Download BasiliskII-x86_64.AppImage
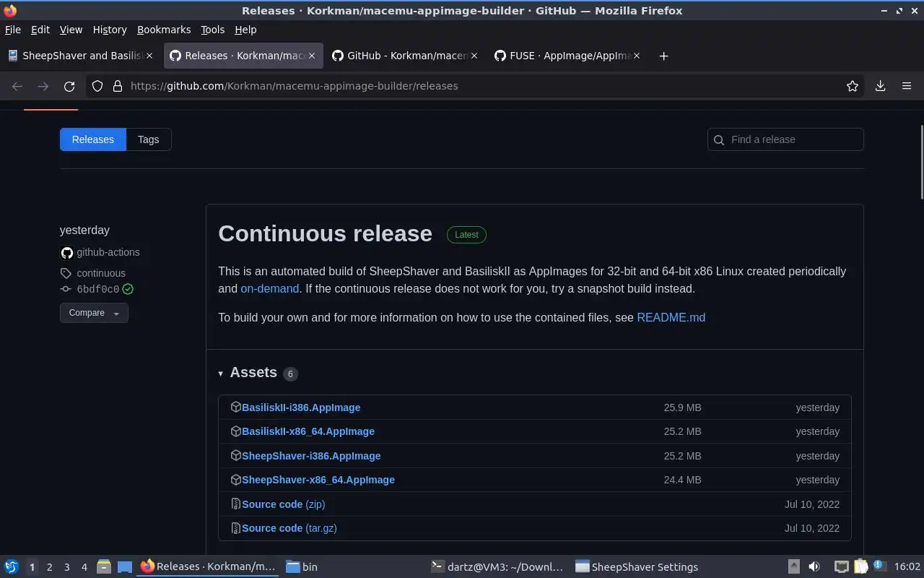This screenshot has width=924, height=578. [x=308, y=431]
